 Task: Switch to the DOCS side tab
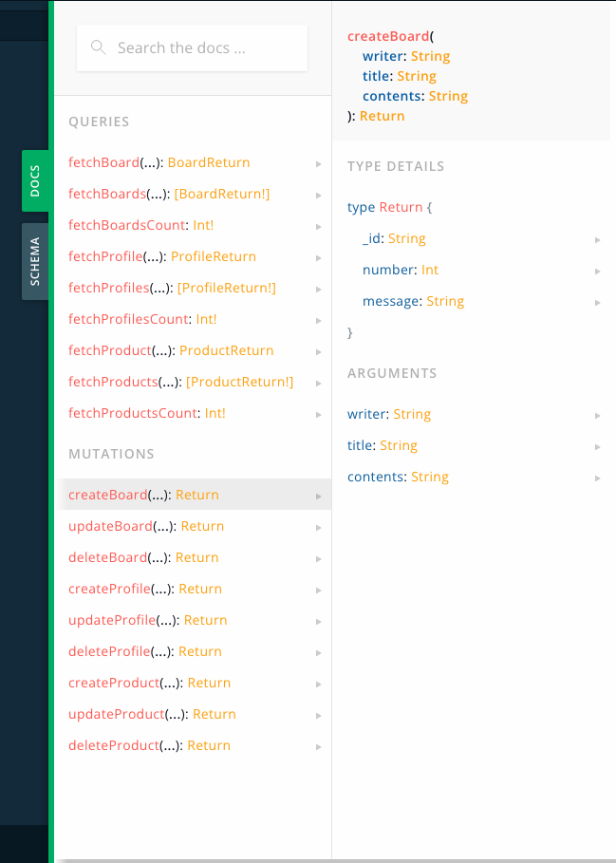point(35,180)
